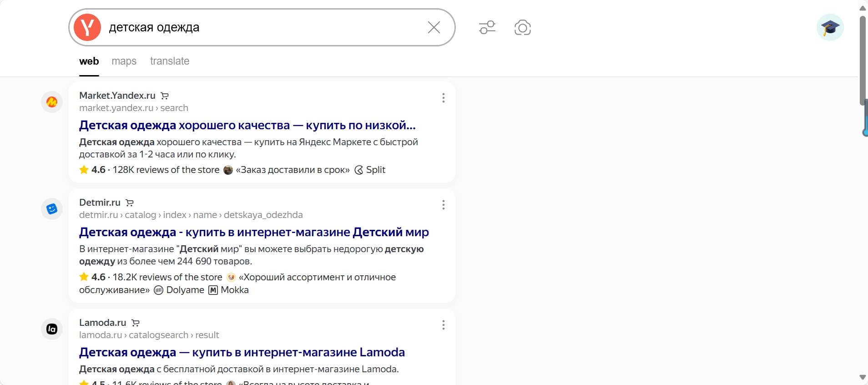Click the market.yandex.ru › search breadcrumb
The height and width of the screenshot is (385, 868).
(134, 108)
